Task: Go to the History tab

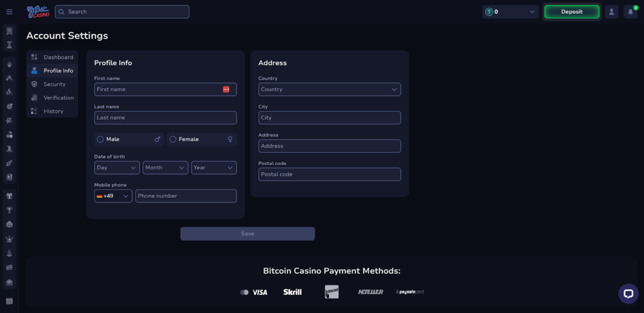Action: pos(53,111)
